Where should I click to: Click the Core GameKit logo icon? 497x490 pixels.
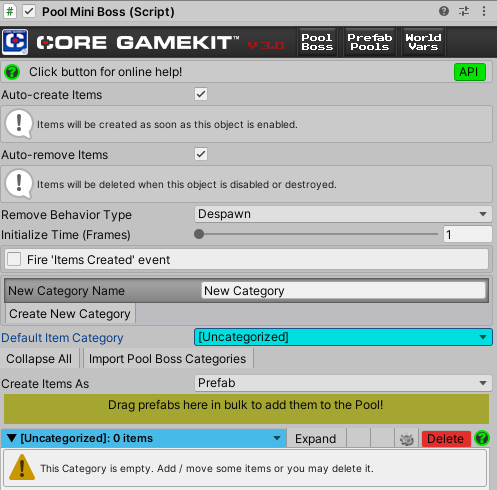pos(15,42)
